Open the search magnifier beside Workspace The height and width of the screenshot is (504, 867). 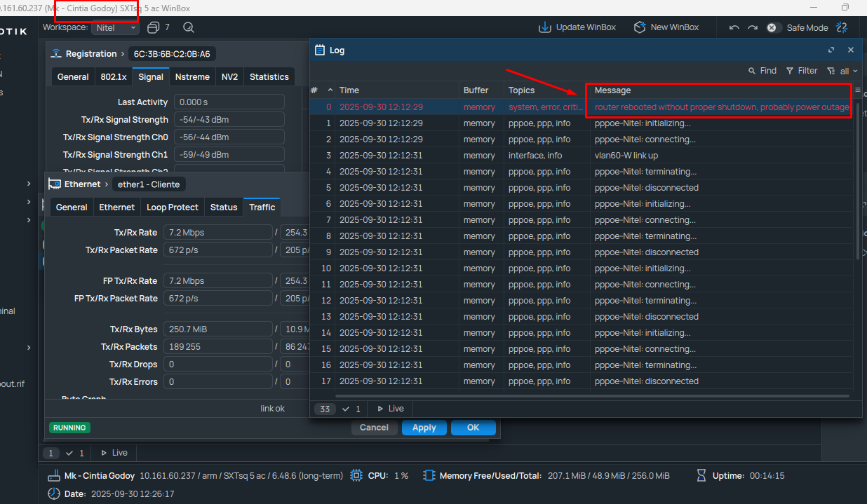[188, 27]
